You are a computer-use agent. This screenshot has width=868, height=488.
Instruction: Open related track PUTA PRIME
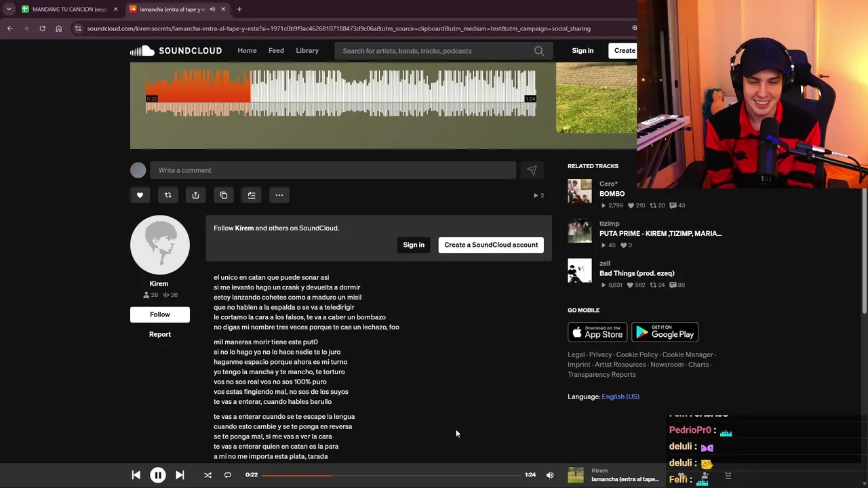(660, 234)
